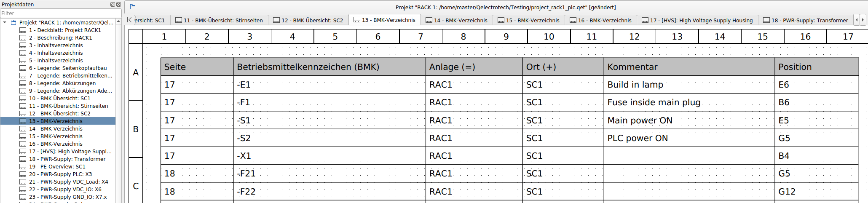
Task: Select '6 - Legende: Seitenkopfaufbau' in project tree
Action: click(x=68, y=68)
